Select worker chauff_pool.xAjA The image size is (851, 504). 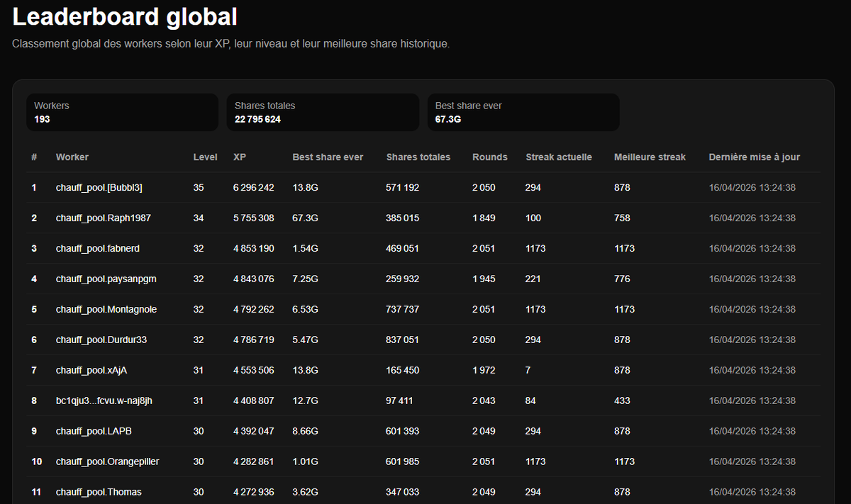tap(91, 371)
